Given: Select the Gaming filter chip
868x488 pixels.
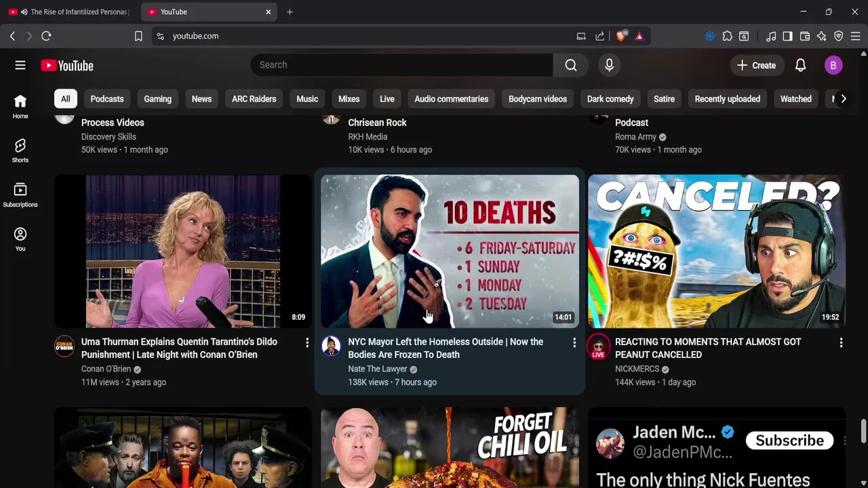Looking at the screenshot, I should coord(157,99).
